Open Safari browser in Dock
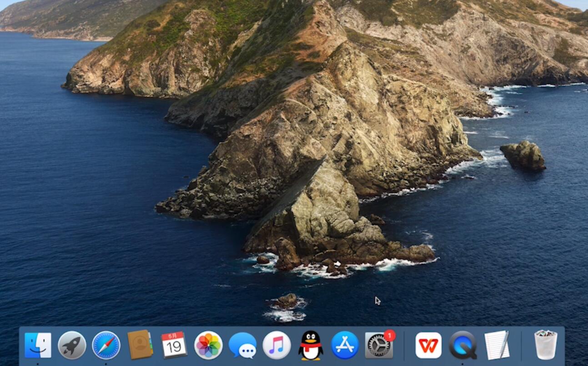Screen dimensions: 588x366 tap(106, 345)
